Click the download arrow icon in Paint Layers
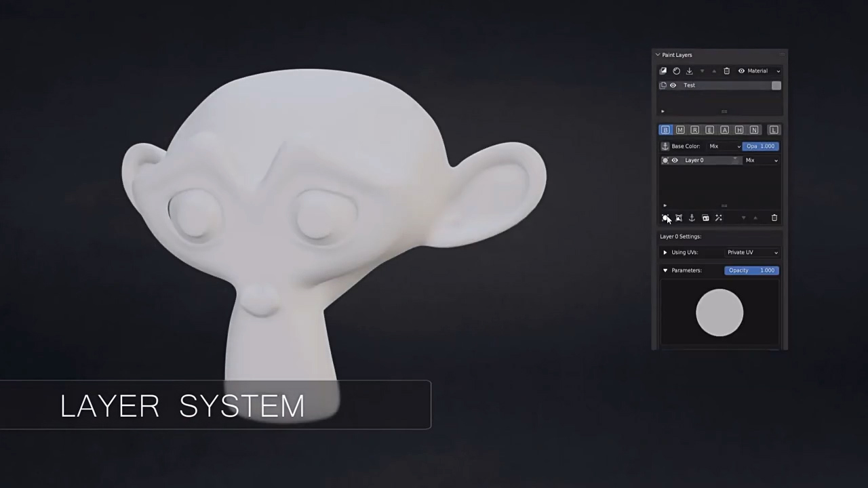 689,71
